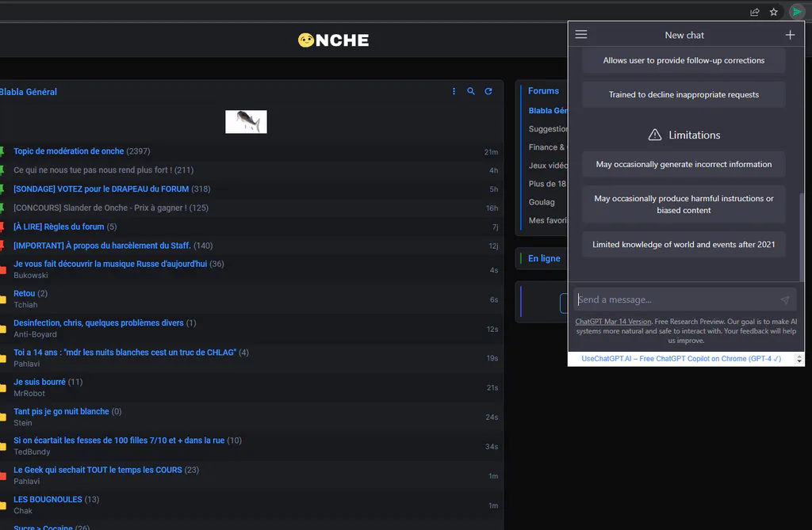Screen dimensions: 812x530
Task: Refresh the topic list with reload icon
Action: [488, 91]
